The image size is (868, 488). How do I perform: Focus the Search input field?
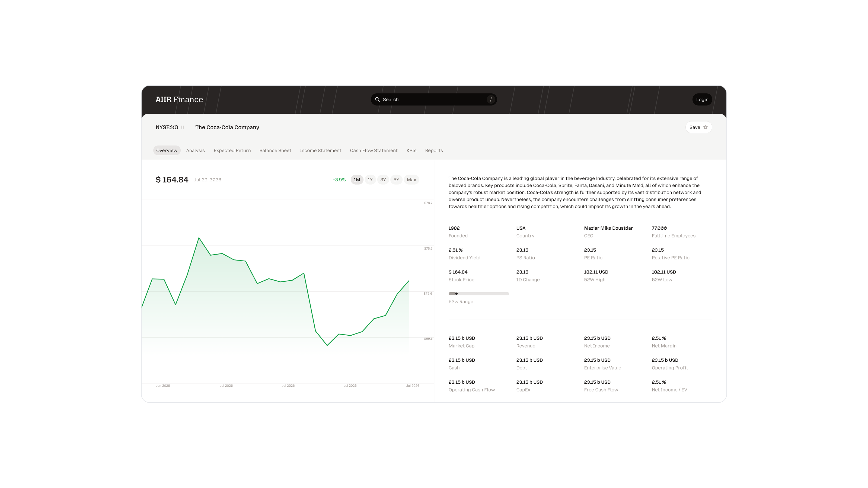click(x=434, y=99)
